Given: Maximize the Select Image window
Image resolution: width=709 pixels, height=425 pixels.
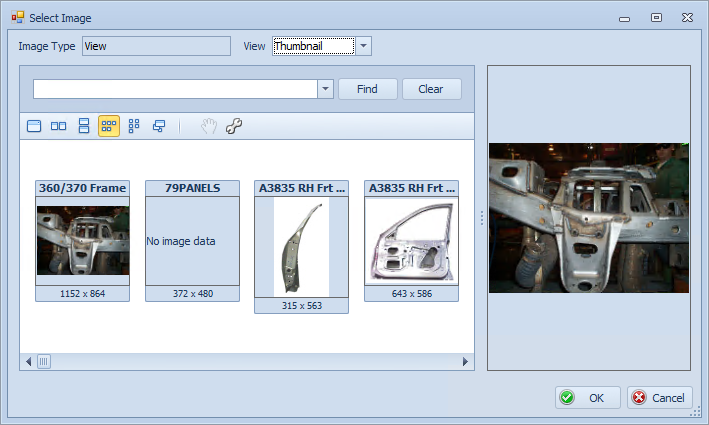Looking at the screenshot, I should tap(656, 18).
